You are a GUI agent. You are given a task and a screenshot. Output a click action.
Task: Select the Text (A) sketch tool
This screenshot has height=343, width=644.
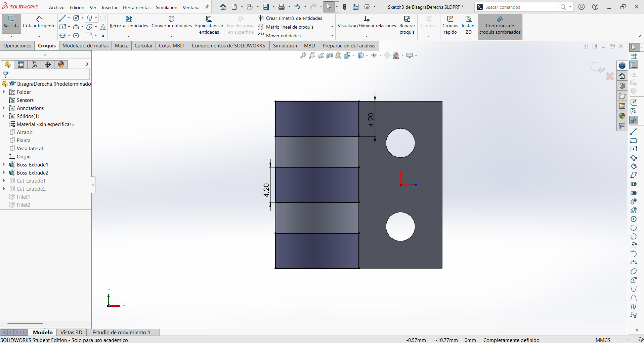(x=103, y=27)
